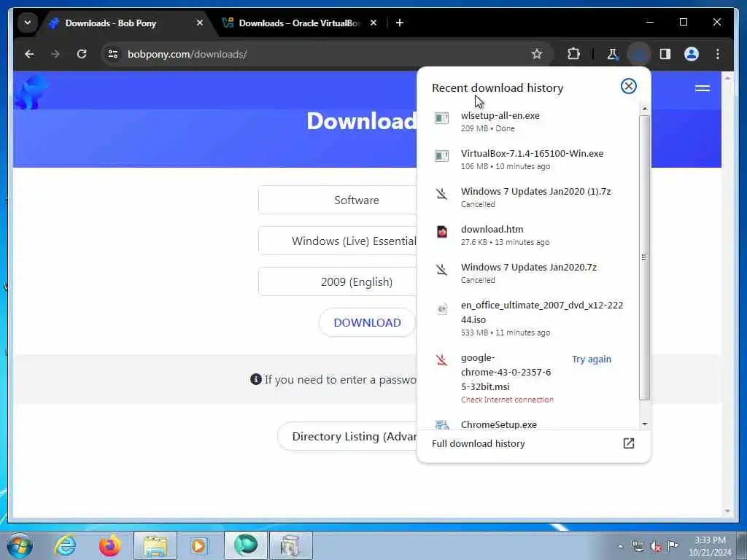Click VirtualBox-7.1.4 installer file icon
The width and height of the screenshot is (747, 560).
pyautogui.click(x=441, y=156)
